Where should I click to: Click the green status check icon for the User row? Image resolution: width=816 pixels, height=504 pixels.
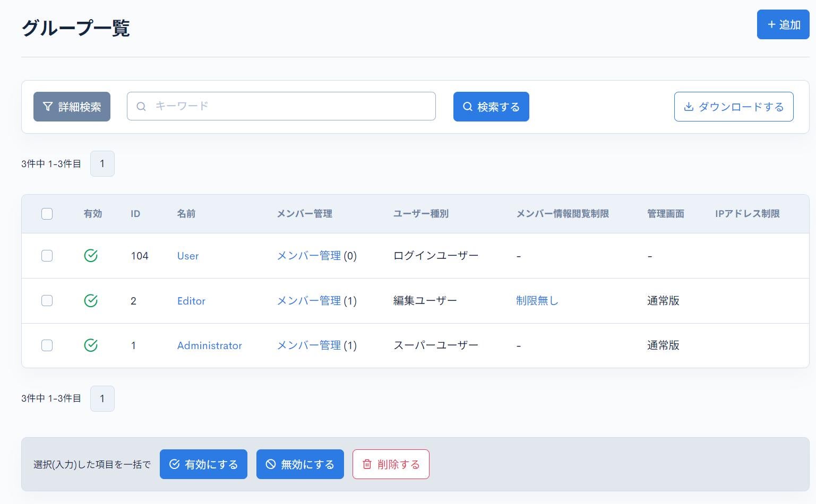tap(91, 255)
